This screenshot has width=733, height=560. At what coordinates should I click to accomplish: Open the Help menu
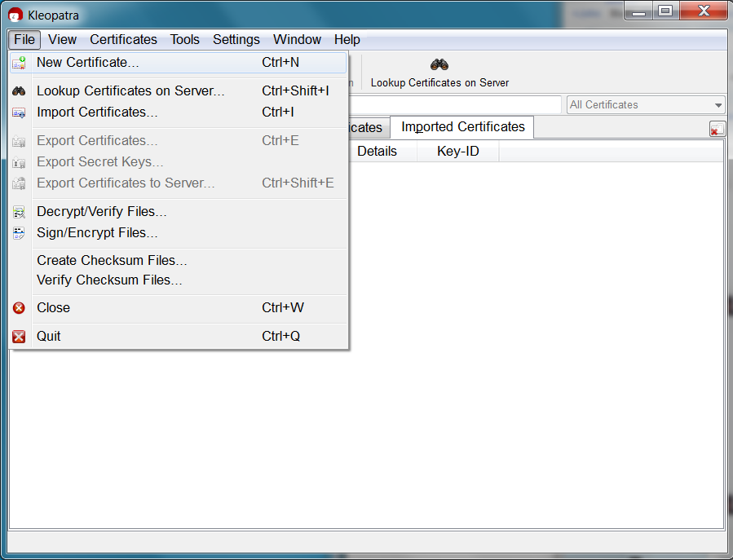point(347,40)
